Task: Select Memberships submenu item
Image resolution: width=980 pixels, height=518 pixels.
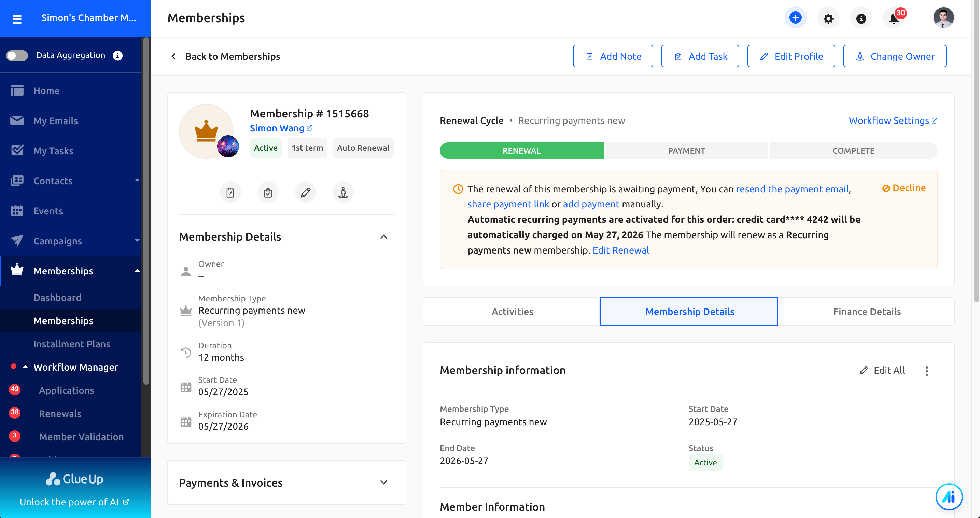Action: (x=63, y=321)
